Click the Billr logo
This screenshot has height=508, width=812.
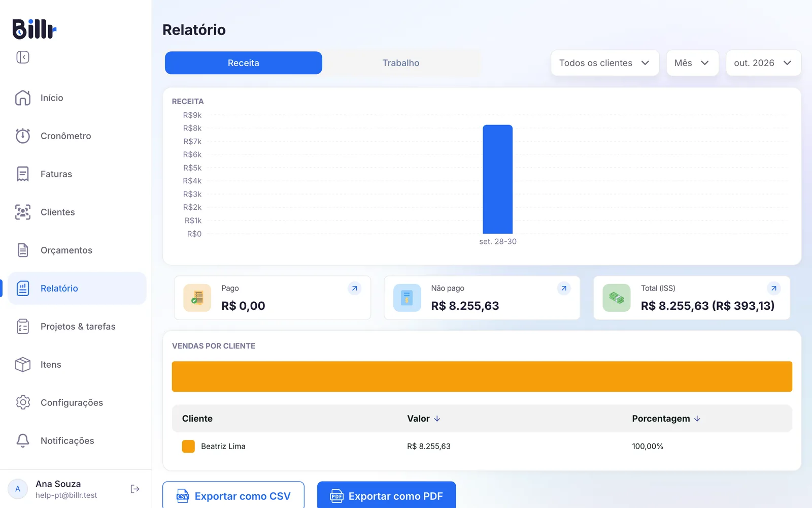tap(34, 29)
